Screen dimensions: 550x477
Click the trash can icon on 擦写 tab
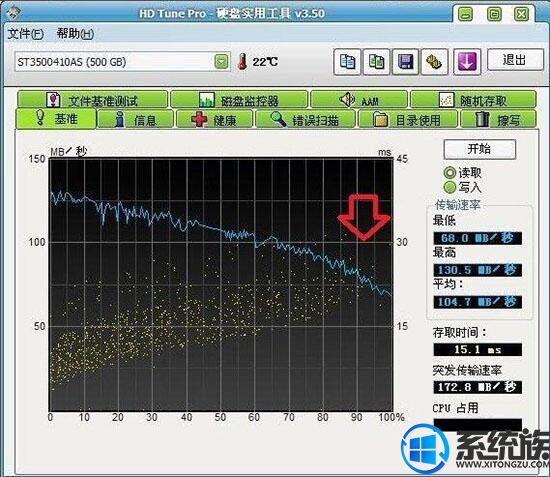tap(482, 119)
